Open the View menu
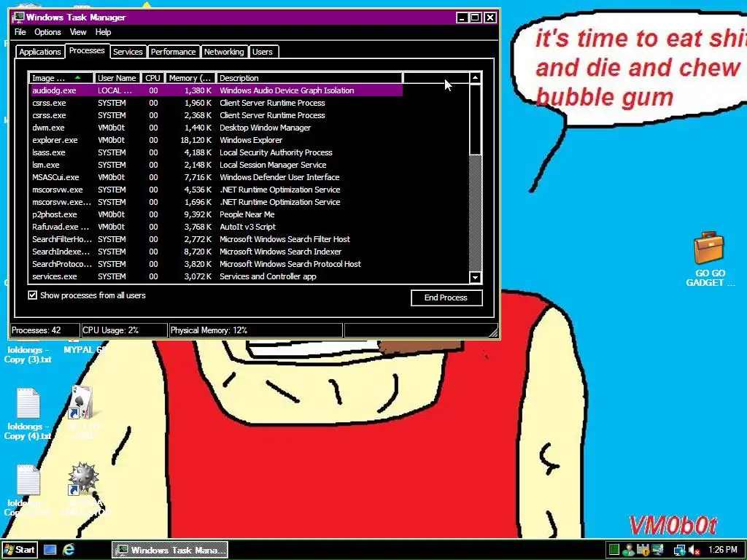 pos(78,32)
